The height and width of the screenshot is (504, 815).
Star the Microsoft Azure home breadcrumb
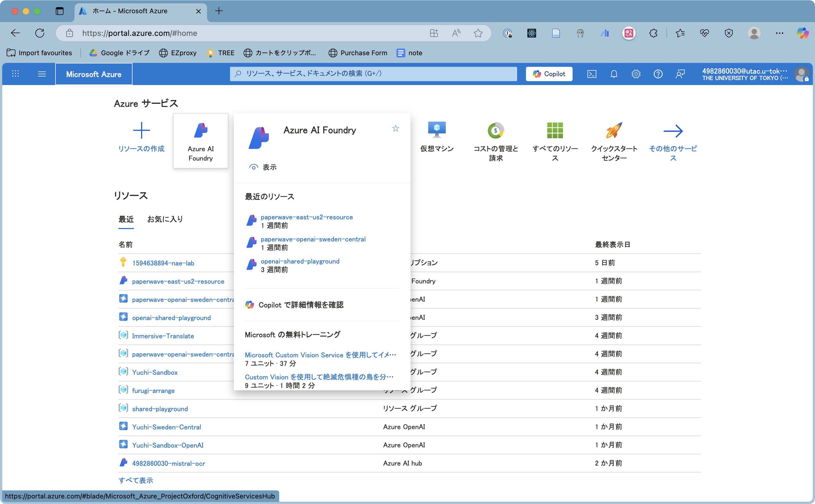coord(478,33)
